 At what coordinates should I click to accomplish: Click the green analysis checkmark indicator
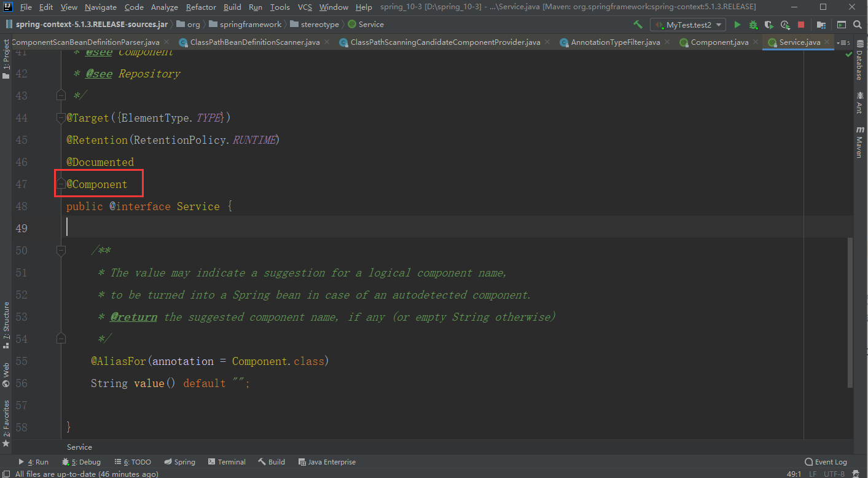849,54
